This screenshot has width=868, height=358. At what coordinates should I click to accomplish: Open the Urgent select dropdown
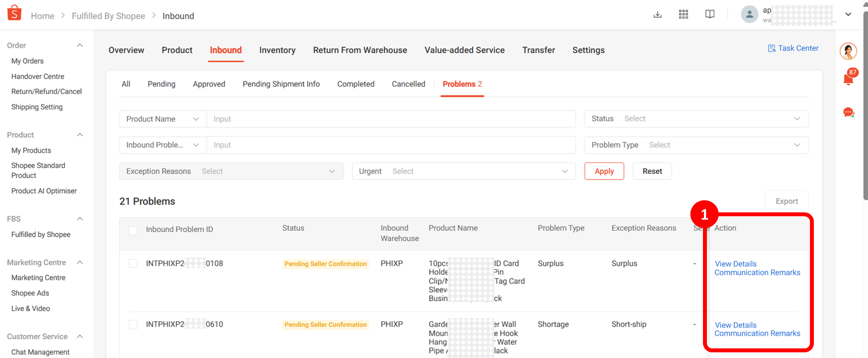[464, 171]
